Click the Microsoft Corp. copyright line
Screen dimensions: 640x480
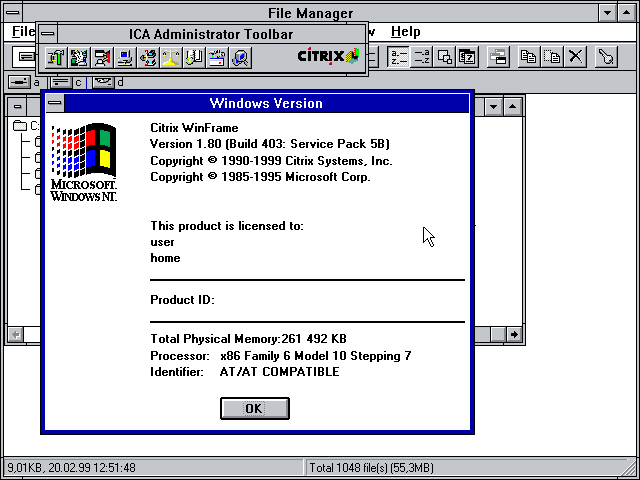pyautogui.click(x=260, y=177)
